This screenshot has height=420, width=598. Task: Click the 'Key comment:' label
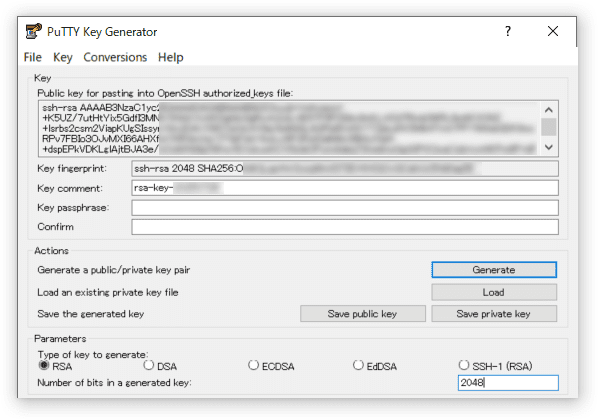coord(70,188)
